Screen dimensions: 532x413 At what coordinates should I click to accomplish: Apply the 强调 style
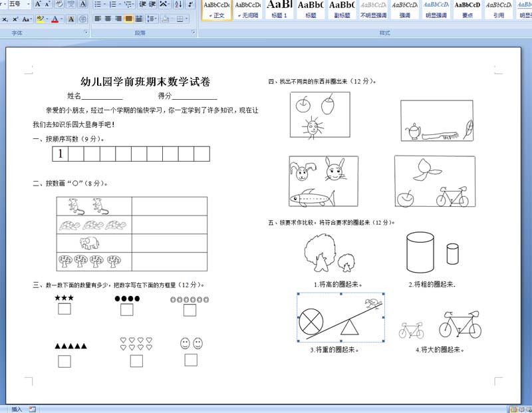[404, 10]
